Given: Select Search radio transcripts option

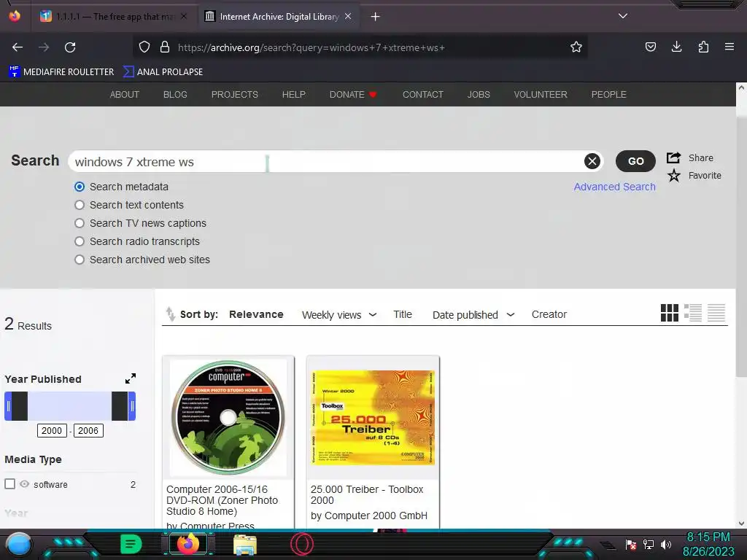Looking at the screenshot, I should coord(80,241).
